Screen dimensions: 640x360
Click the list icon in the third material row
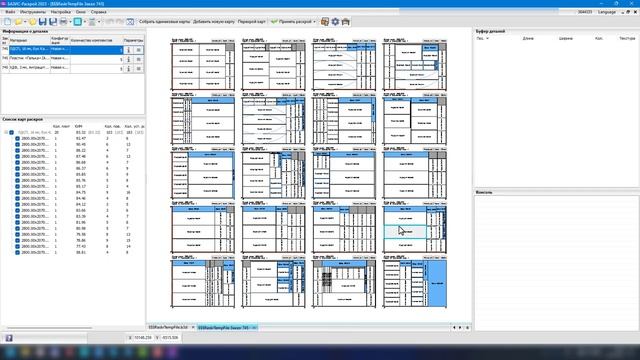coord(139,69)
